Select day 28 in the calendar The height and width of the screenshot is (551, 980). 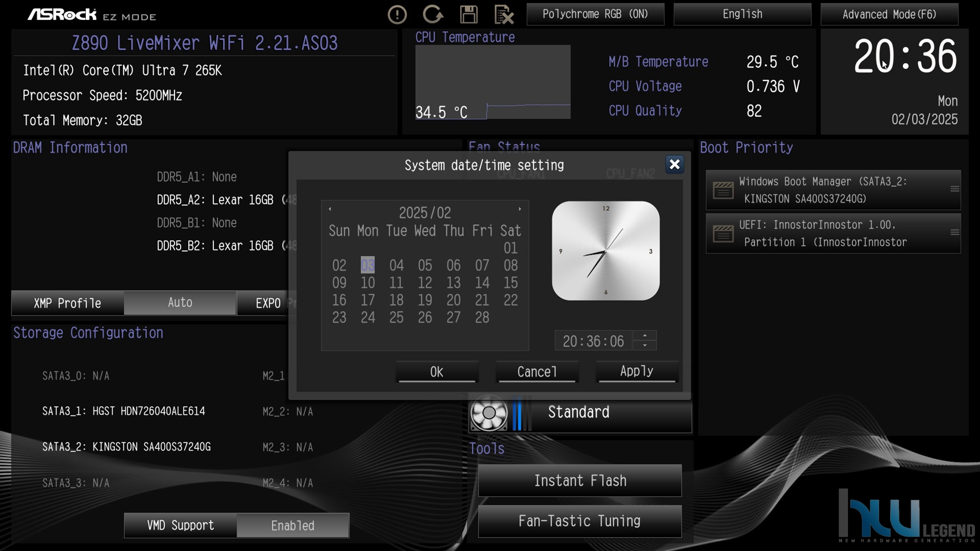(x=482, y=318)
